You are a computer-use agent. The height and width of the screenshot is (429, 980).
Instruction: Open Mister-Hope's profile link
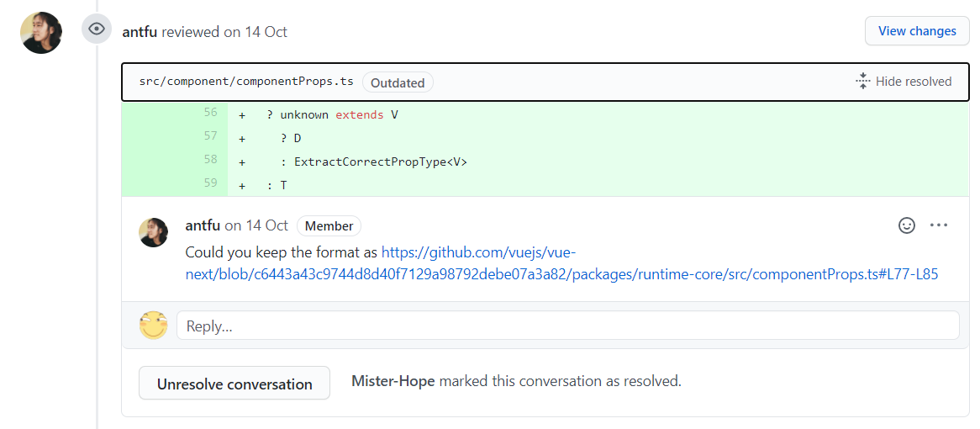[x=393, y=381]
